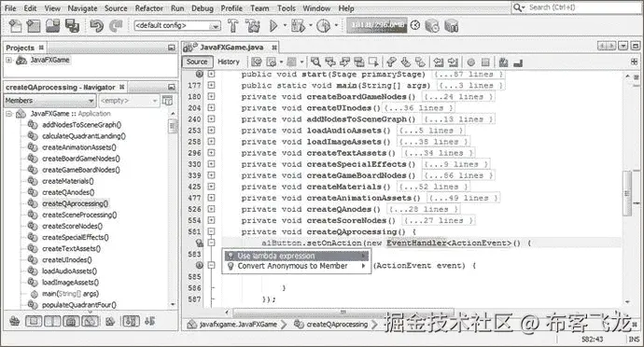
Task: Expand the JavaFXGame project node
Action: click(8, 60)
